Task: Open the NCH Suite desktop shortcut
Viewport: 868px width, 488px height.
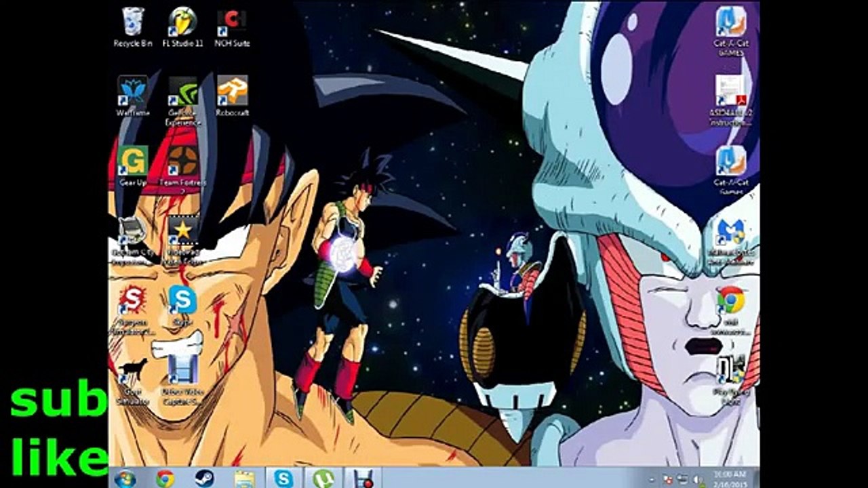Action: [233, 27]
